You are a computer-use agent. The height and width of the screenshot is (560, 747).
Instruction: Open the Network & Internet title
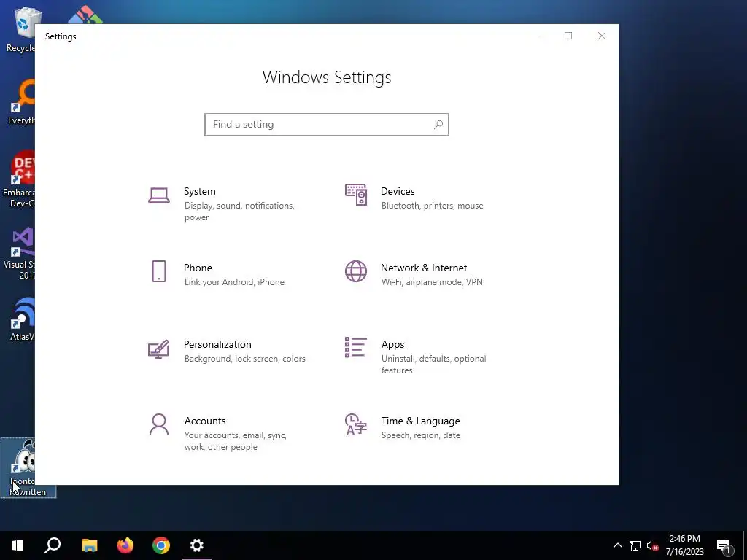tap(424, 268)
